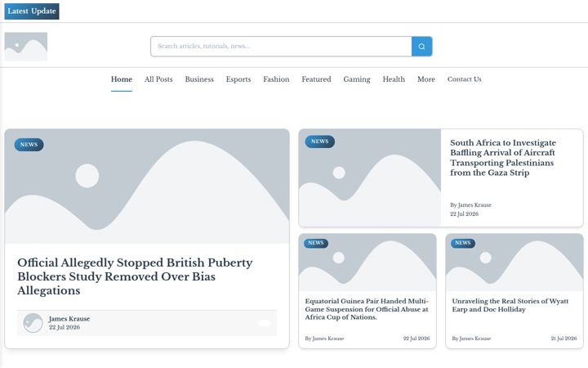Open the All Posts menu item

158,79
